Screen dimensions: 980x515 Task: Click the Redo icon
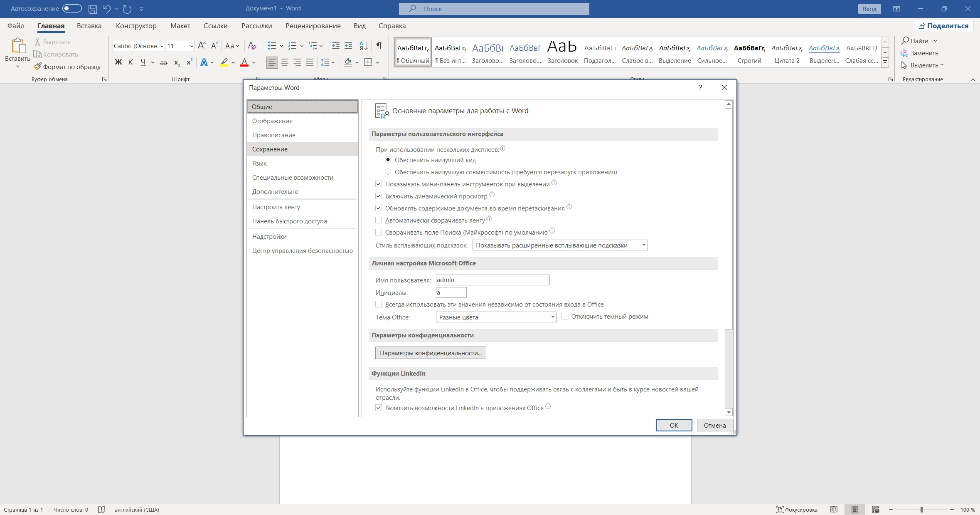coord(127,9)
